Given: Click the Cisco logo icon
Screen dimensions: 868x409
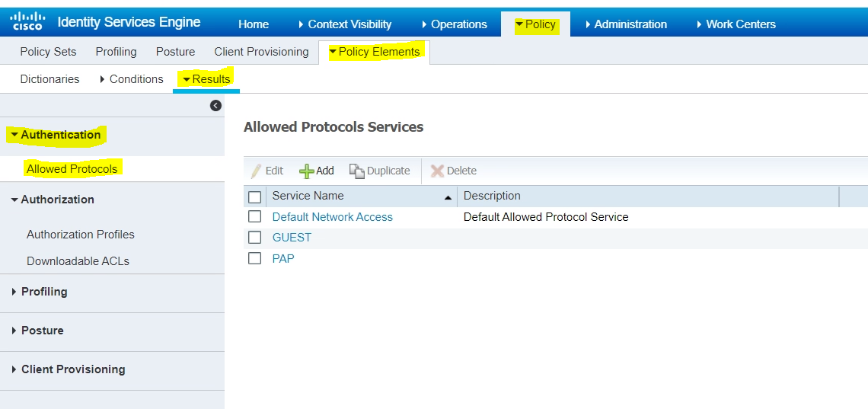Looking at the screenshot, I should [27, 22].
